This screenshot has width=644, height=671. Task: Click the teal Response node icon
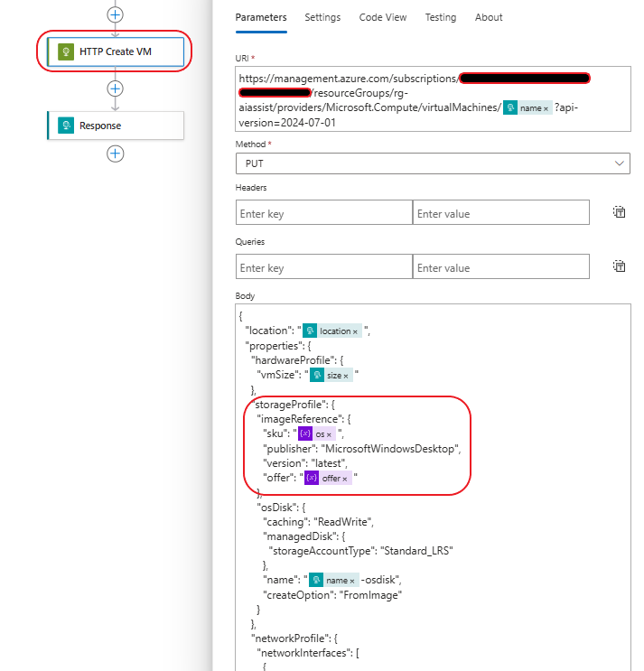pyautogui.click(x=66, y=126)
